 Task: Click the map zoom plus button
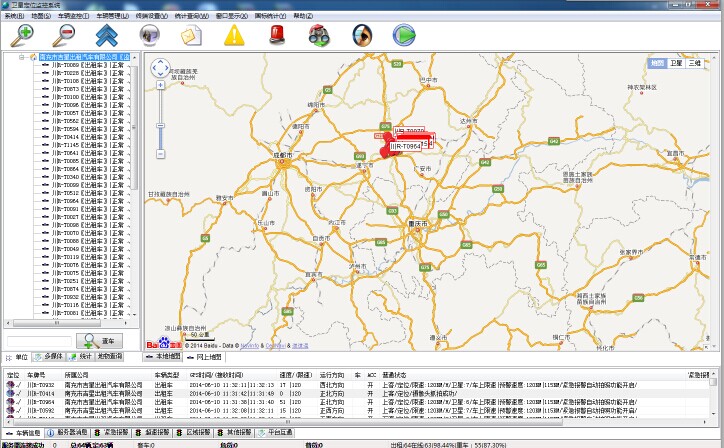point(160,85)
